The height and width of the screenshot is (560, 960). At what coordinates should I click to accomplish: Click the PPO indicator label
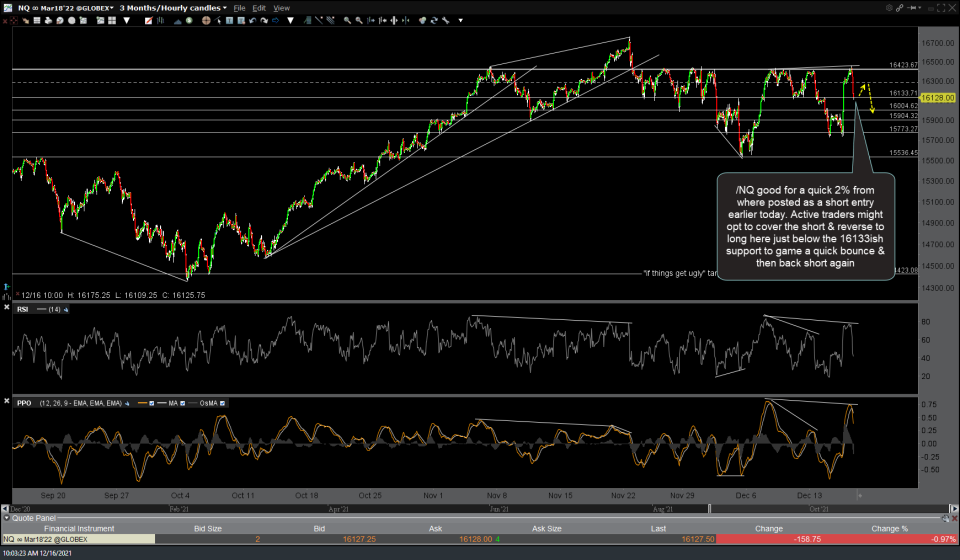click(x=24, y=403)
